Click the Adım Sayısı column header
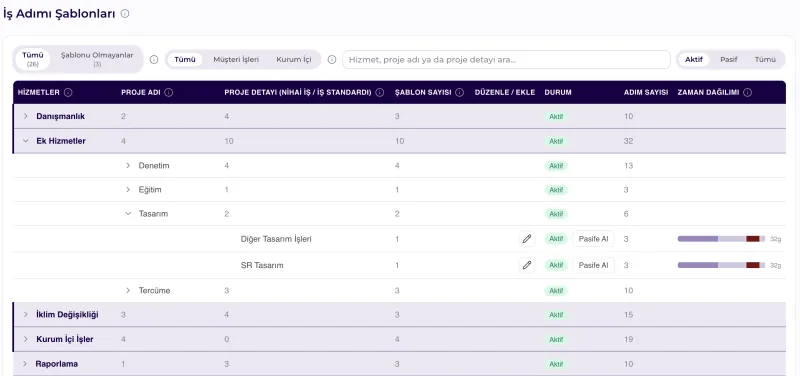This screenshot has height=376, width=800. coord(646,92)
